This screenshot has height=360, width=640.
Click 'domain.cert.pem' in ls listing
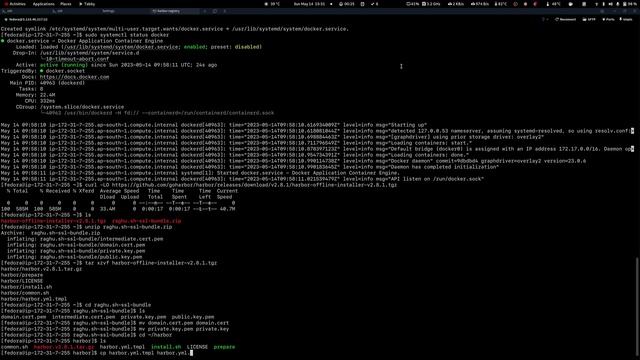pyautogui.click(x=23, y=317)
